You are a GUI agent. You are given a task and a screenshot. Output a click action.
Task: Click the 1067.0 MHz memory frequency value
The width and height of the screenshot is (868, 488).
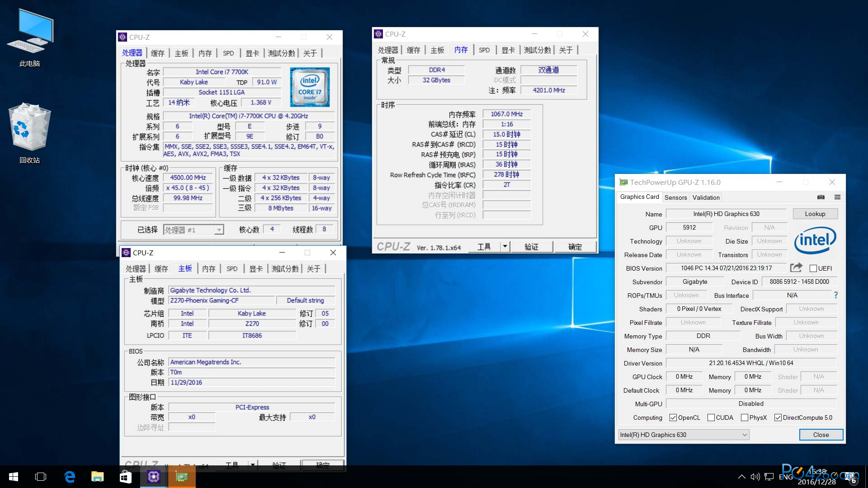[506, 114]
